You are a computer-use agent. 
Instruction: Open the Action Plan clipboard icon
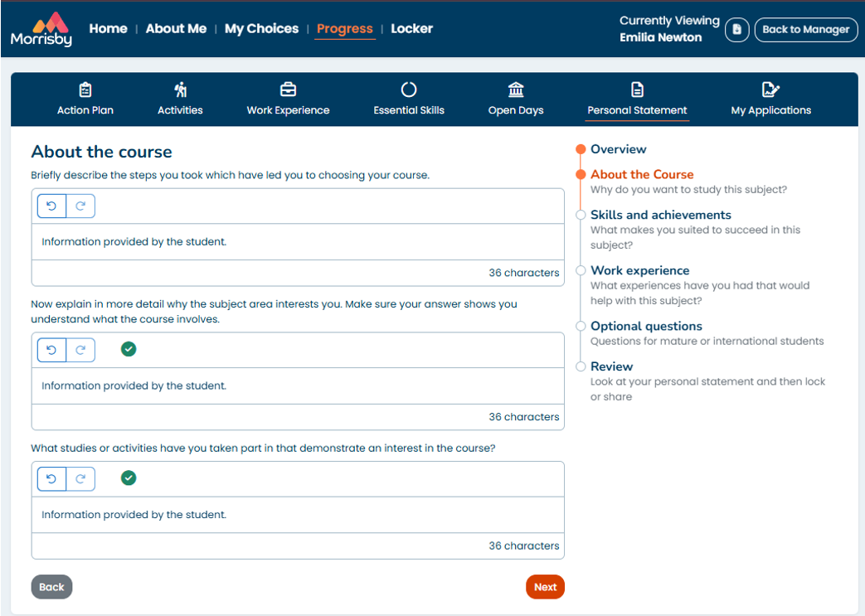click(x=85, y=90)
